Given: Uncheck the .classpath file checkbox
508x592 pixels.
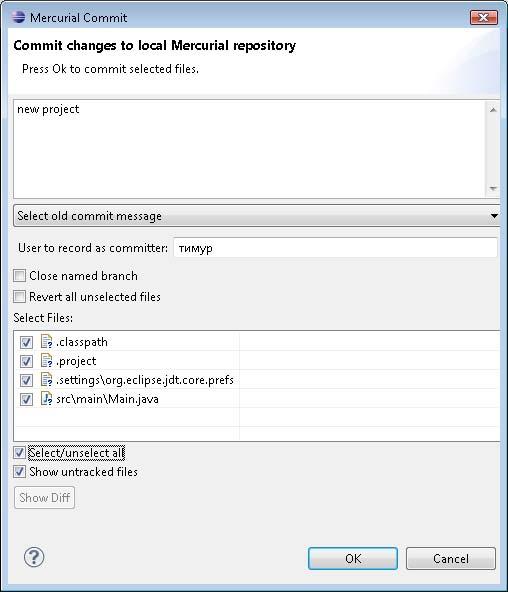Looking at the screenshot, I should click(26, 342).
